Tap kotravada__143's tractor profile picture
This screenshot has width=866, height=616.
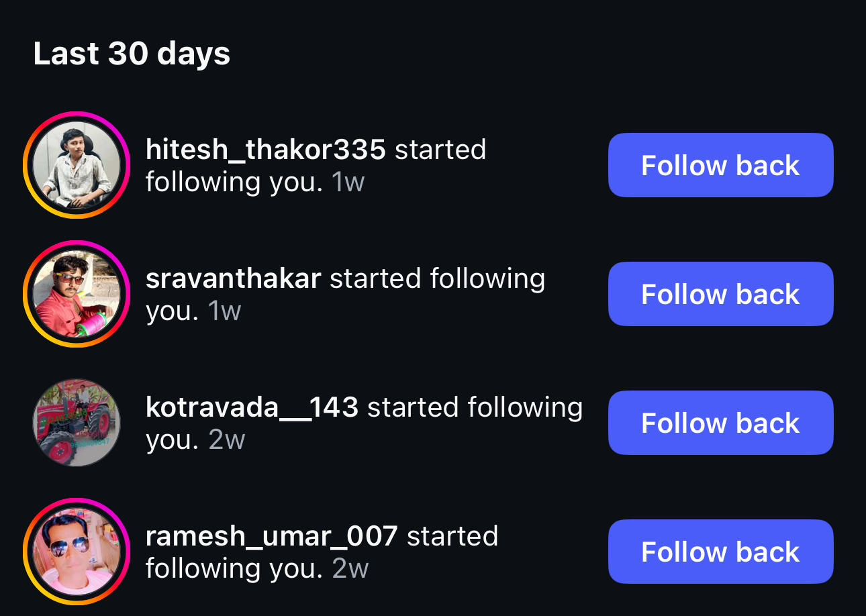click(77, 423)
